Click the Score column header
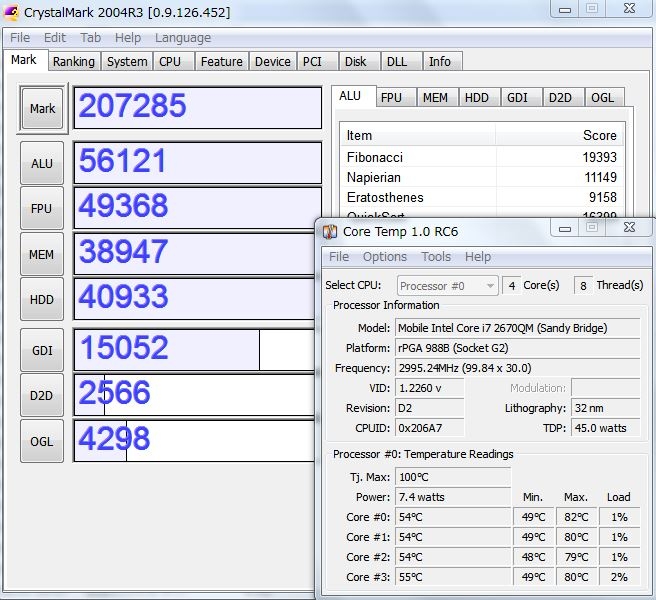The height and width of the screenshot is (600, 656). point(560,136)
